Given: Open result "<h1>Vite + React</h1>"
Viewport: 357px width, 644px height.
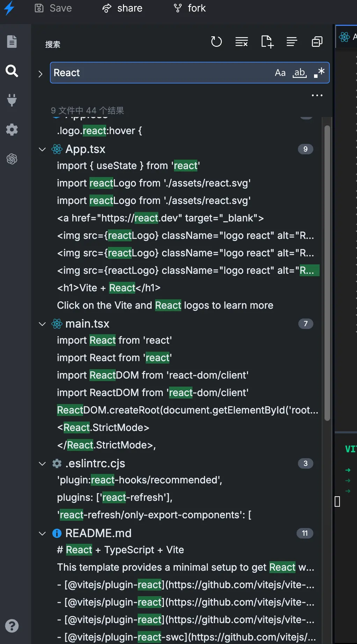Looking at the screenshot, I should 109,288.
